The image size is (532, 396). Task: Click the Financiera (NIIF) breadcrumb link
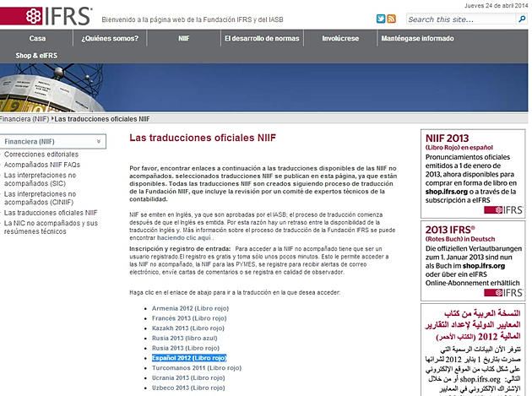tap(24, 119)
